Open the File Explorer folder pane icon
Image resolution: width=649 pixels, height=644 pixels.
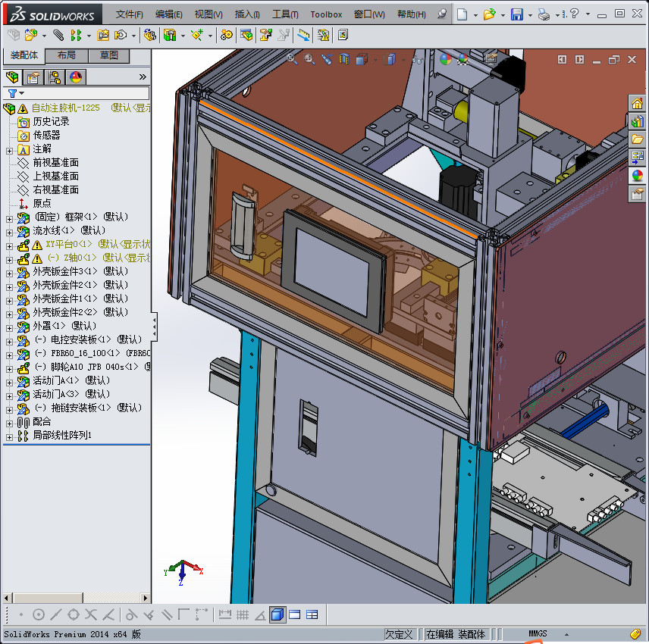pyautogui.click(x=637, y=139)
